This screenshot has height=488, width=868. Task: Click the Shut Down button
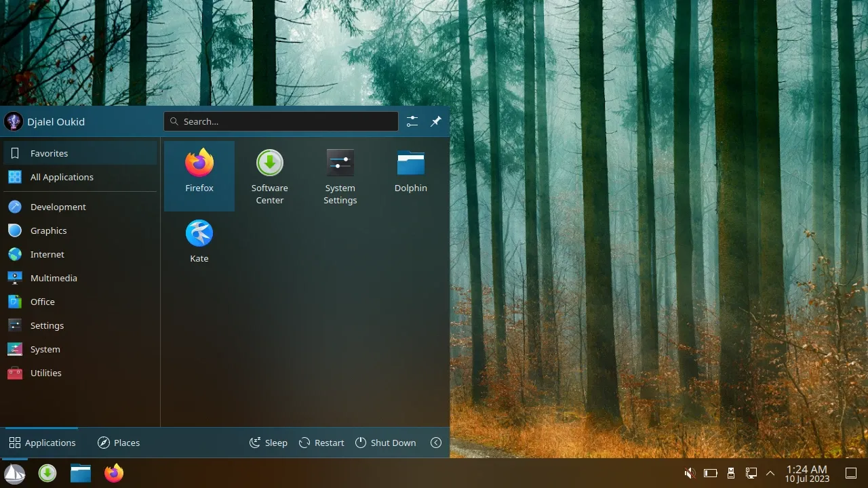(x=386, y=443)
